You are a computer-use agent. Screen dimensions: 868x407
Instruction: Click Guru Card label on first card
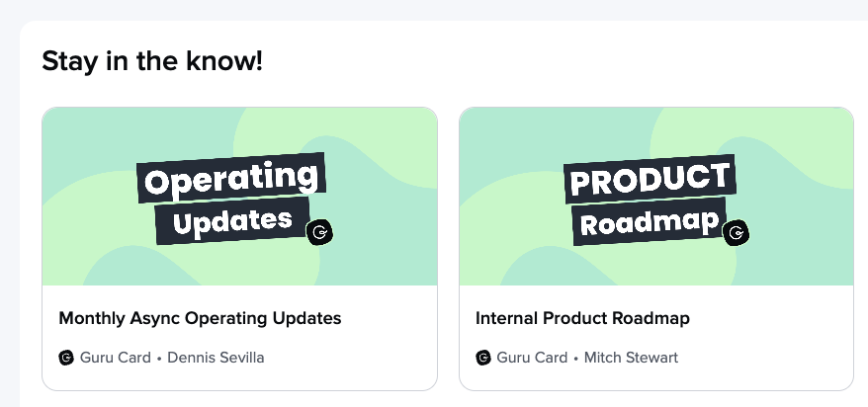pyautogui.click(x=115, y=358)
